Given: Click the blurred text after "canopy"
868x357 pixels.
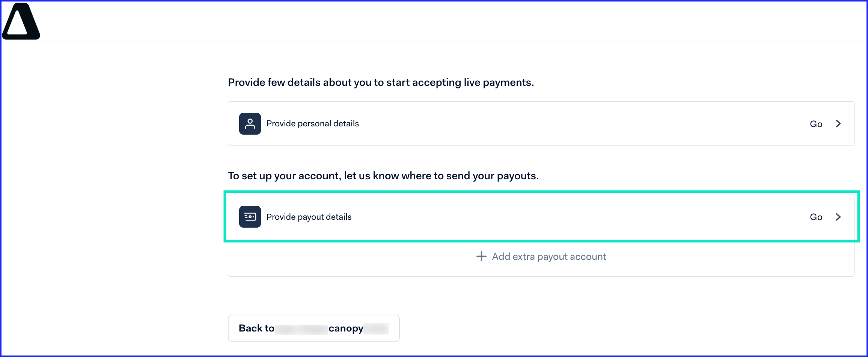Looking at the screenshot, I should [x=376, y=329].
